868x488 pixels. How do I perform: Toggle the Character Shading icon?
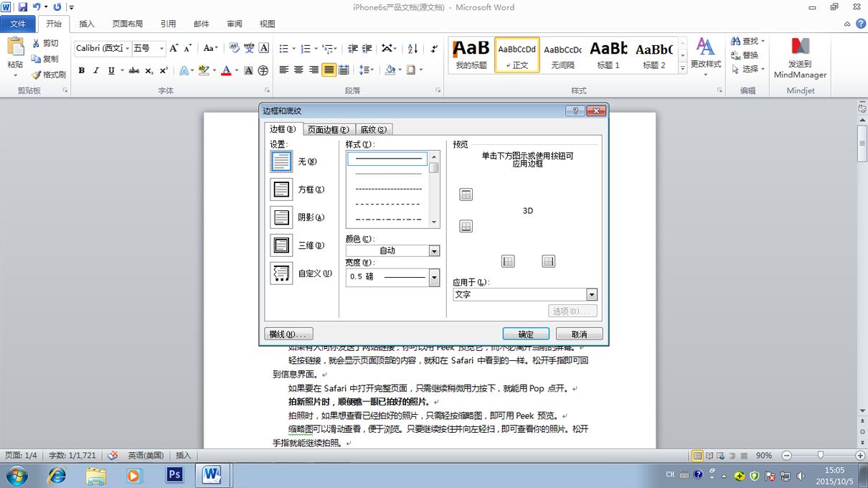[248, 70]
